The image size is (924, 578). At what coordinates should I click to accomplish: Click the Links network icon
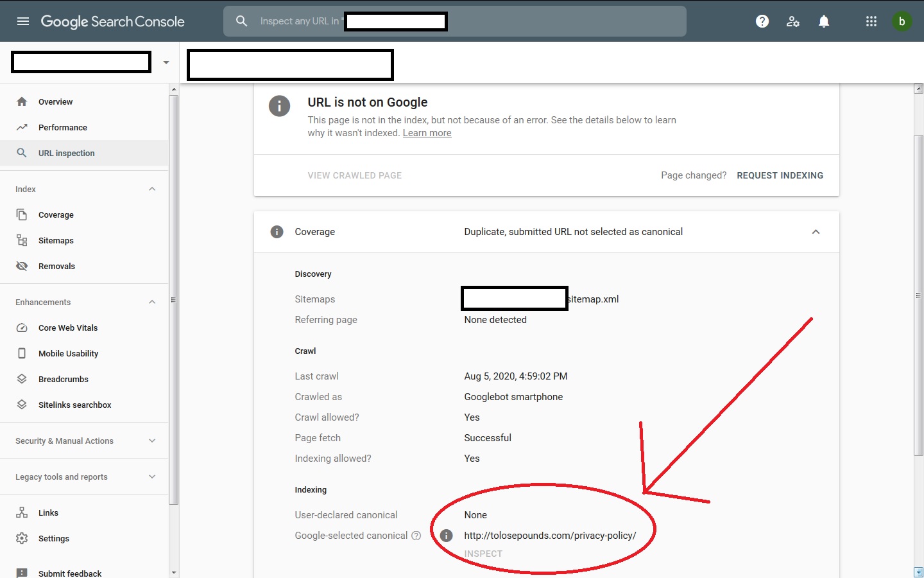pos(22,512)
